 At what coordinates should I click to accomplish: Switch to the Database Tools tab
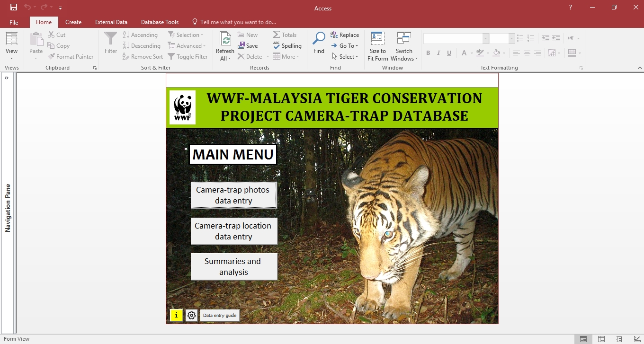tap(160, 22)
